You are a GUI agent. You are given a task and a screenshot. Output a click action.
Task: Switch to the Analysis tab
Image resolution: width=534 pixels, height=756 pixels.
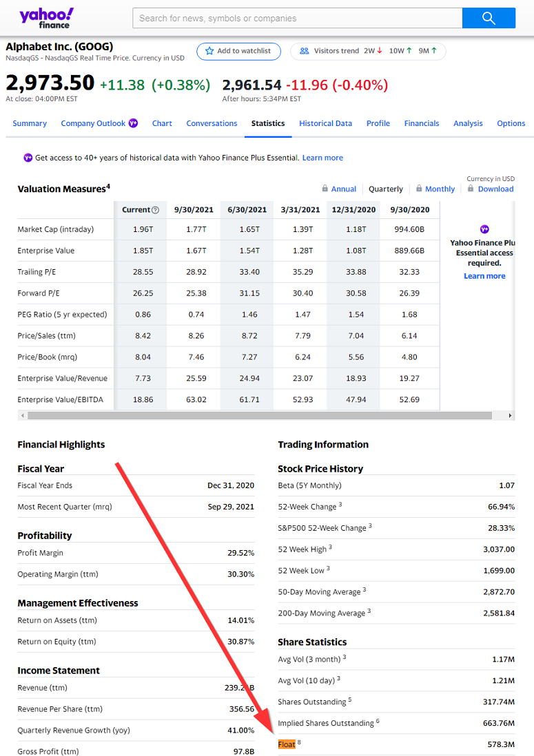[x=468, y=123]
